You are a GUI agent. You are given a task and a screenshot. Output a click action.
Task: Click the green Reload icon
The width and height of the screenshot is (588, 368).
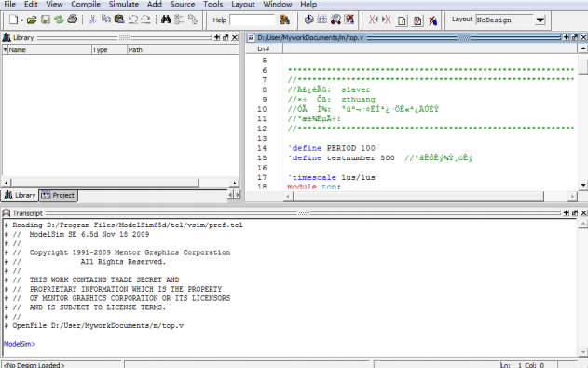(x=59, y=20)
